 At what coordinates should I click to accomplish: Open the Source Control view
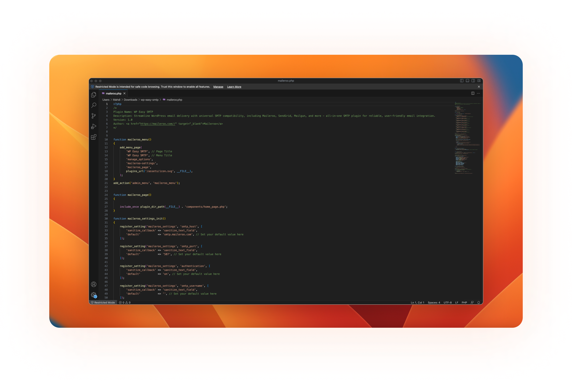[94, 116]
